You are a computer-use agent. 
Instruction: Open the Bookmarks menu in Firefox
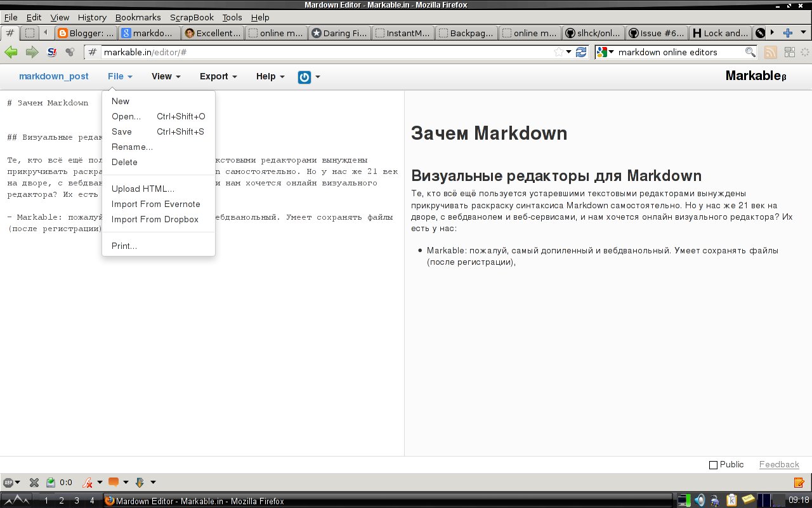[138, 17]
